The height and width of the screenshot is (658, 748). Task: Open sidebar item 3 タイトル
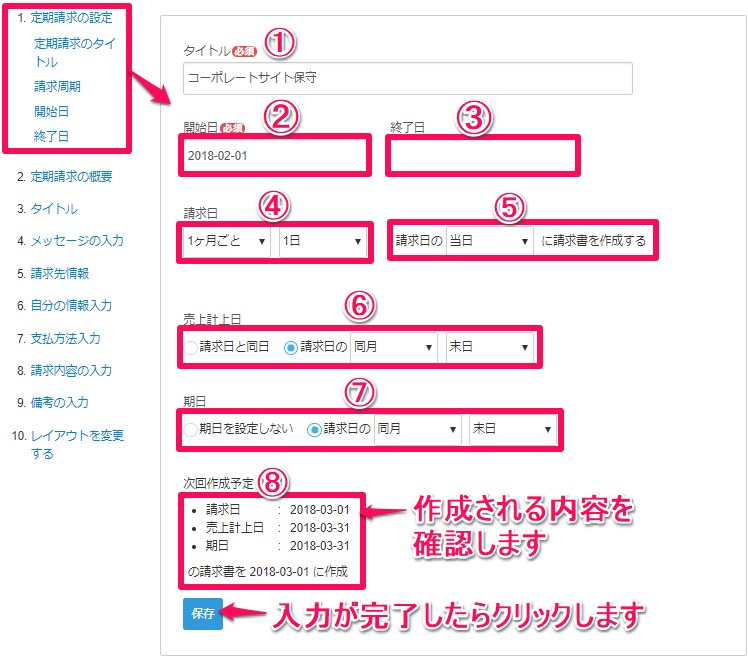(x=54, y=209)
